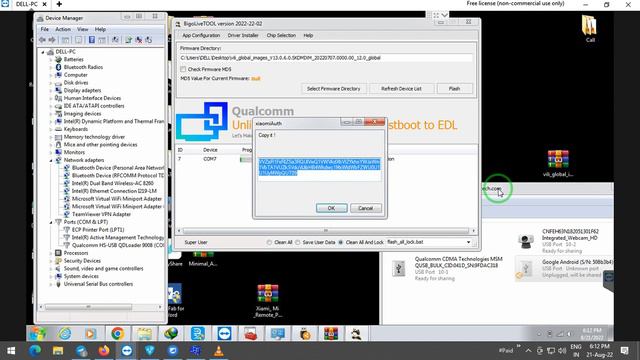Open Driver Installer menu in flash tool
640x360 pixels.
243,36
